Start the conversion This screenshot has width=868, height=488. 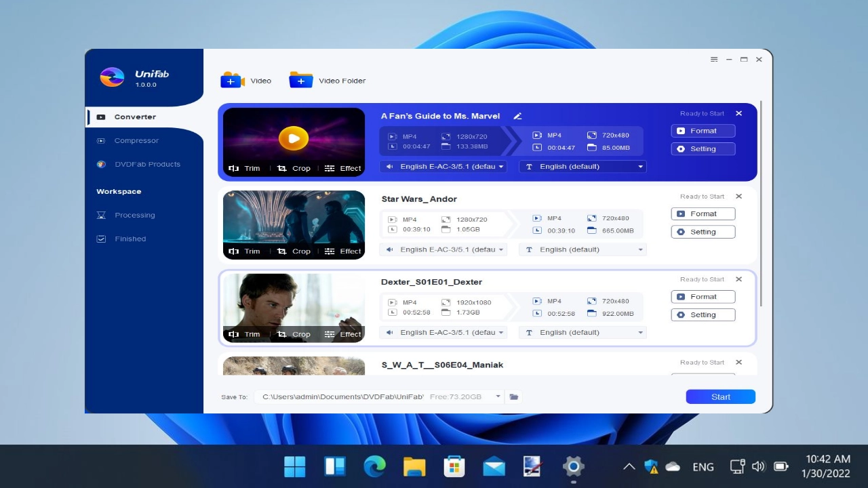tap(720, 396)
